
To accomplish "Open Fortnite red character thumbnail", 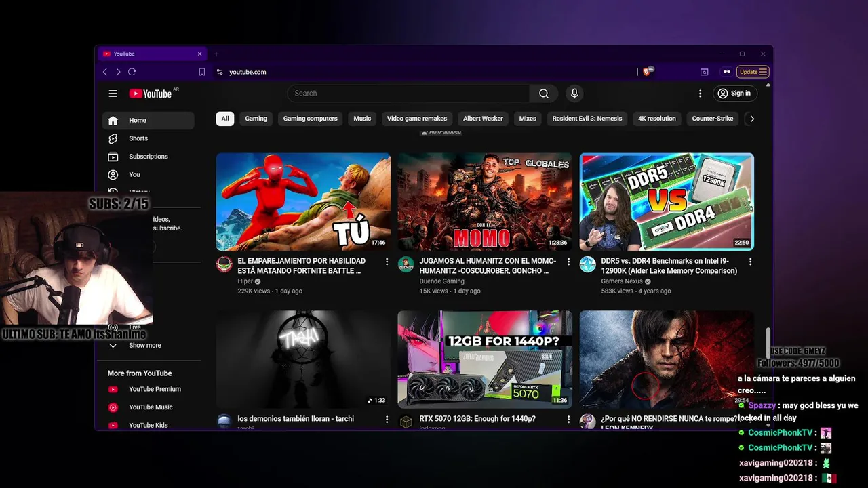I will pyautogui.click(x=303, y=202).
